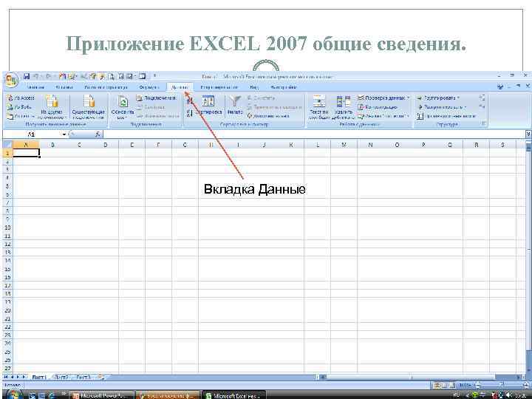The height and width of the screenshot is (399, 532).
Task: Click the Sort A to Z icon
Action: click(189, 100)
